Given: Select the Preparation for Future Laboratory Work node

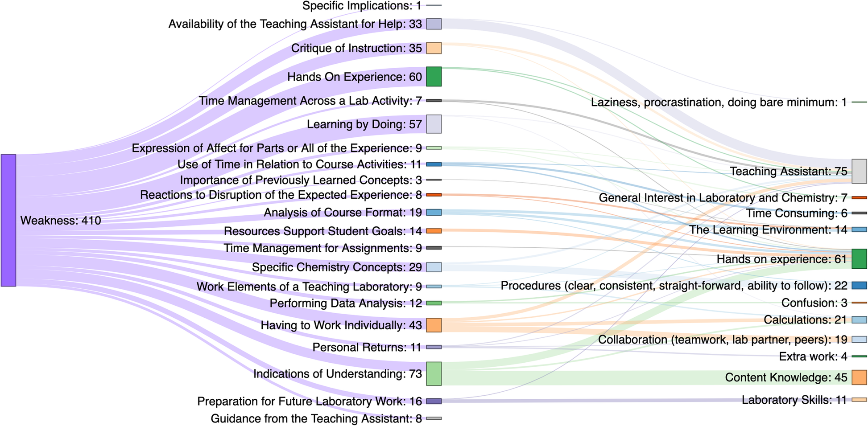Looking at the screenshot, I should [x=434, y=401].
